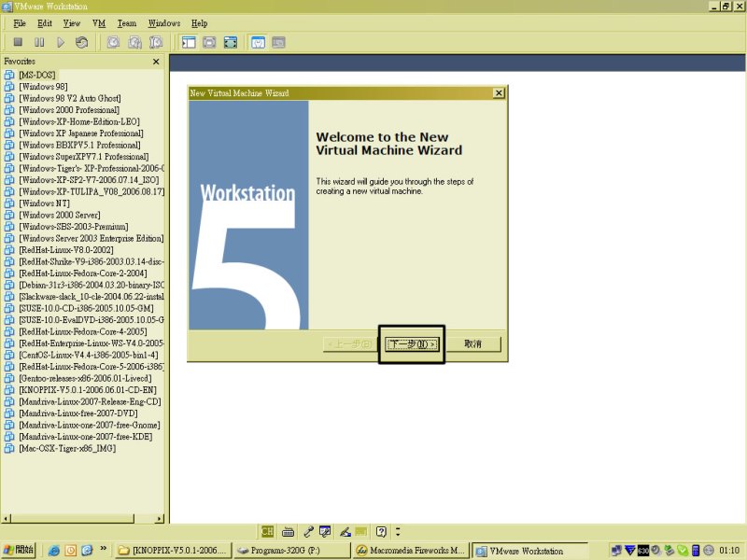747x560 pixels.
Task: Switch to the Programs-320G (P:) taskbar window
Action: pos(291,551)
